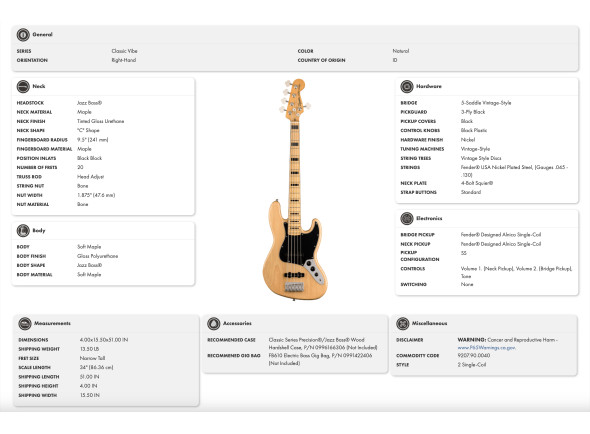Image resolution: width=590 pixels, height=434 pixels.
Task: Select the Hardware section heading
Action: tap(429, 86)
